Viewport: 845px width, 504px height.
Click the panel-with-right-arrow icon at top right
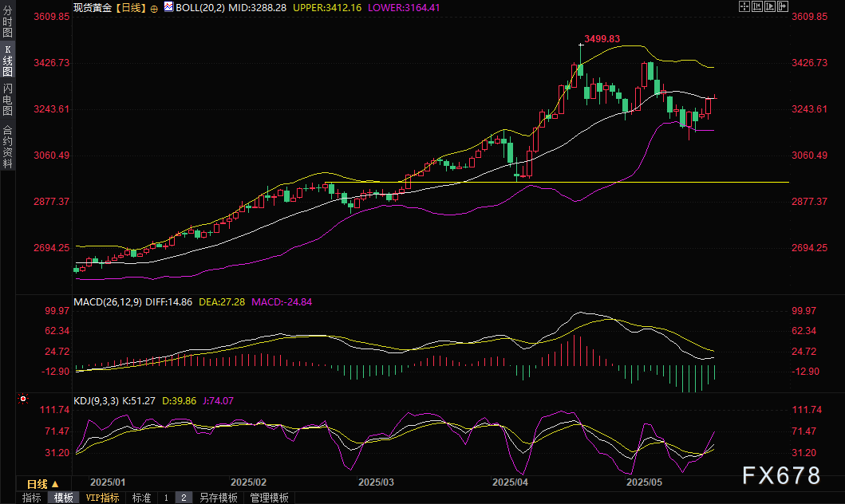point(784,6)
